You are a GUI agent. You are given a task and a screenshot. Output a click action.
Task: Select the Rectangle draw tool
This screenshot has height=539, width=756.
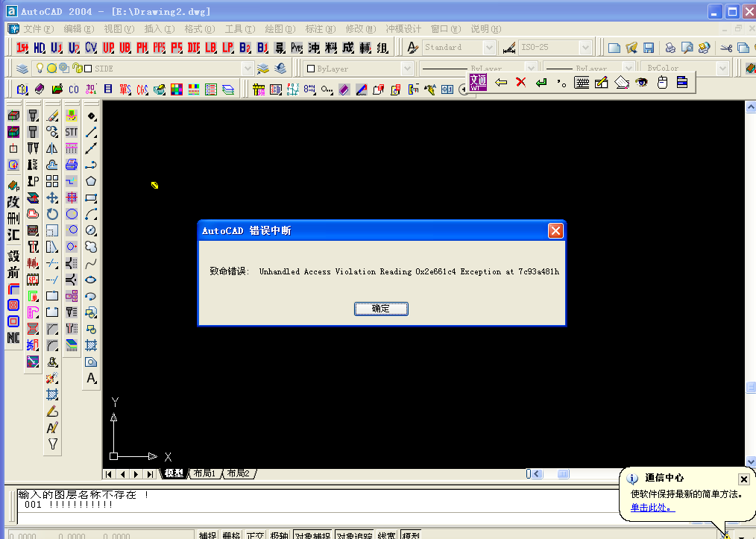tap(91, 198)
